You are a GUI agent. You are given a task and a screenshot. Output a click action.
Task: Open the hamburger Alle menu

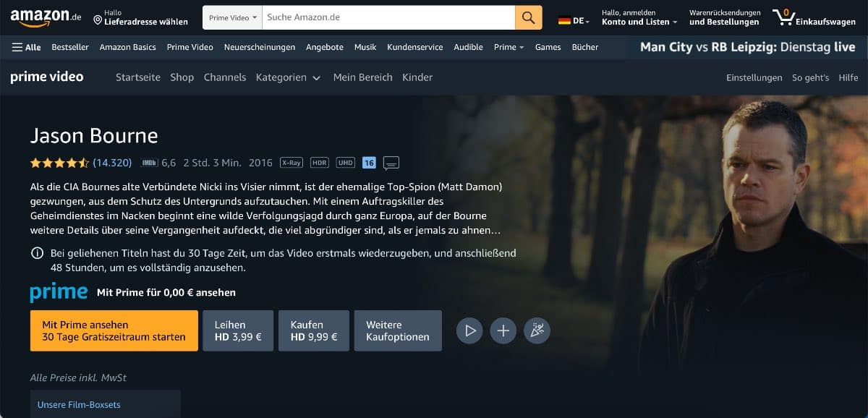[26, 47]
